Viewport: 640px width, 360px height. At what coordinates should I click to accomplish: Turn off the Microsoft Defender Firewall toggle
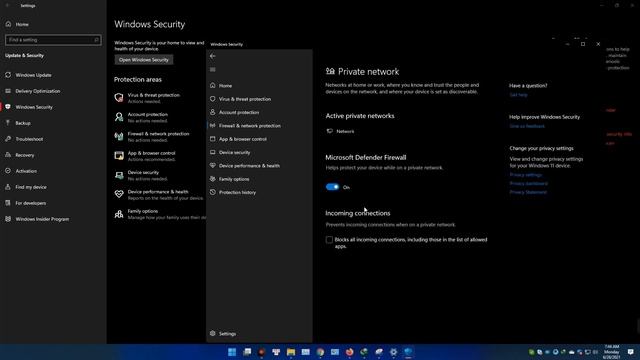pos(332,187)
